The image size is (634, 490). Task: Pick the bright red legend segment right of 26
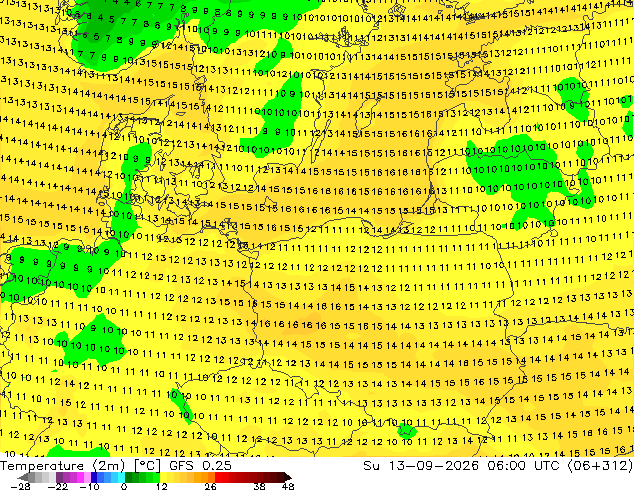[218, 477]
